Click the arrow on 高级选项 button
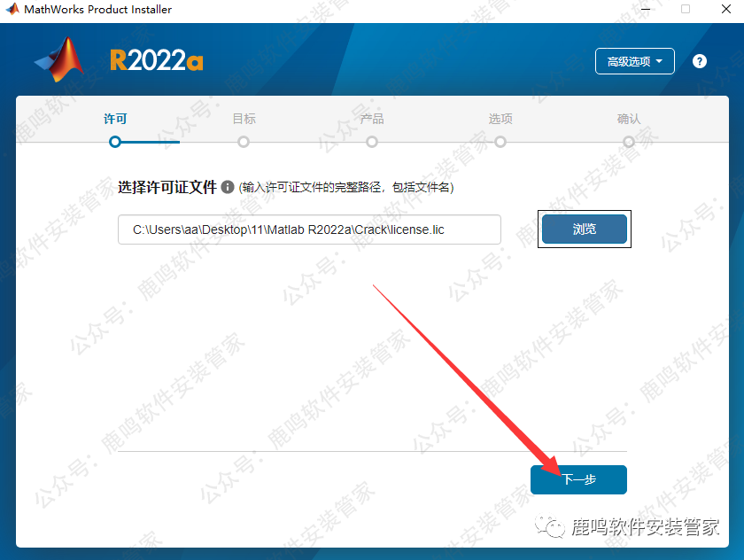744x560 pixels. pos(659,61)
